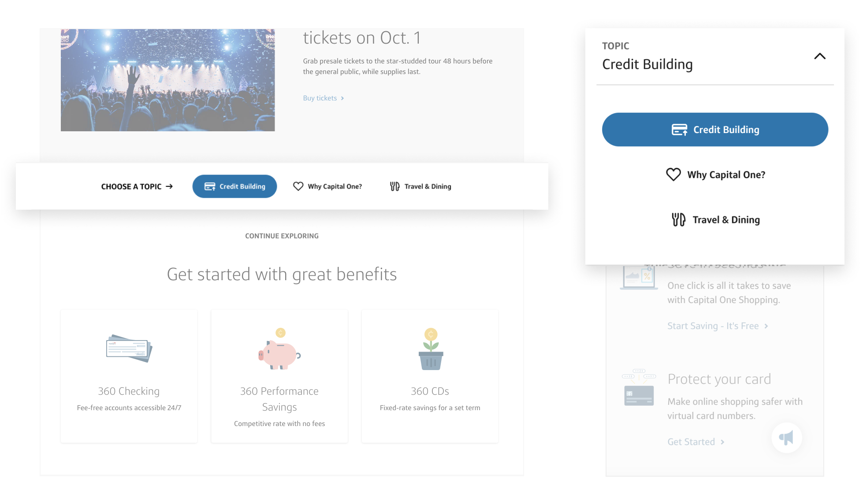Open the 360 Performance Savings card

pos(279,376)
